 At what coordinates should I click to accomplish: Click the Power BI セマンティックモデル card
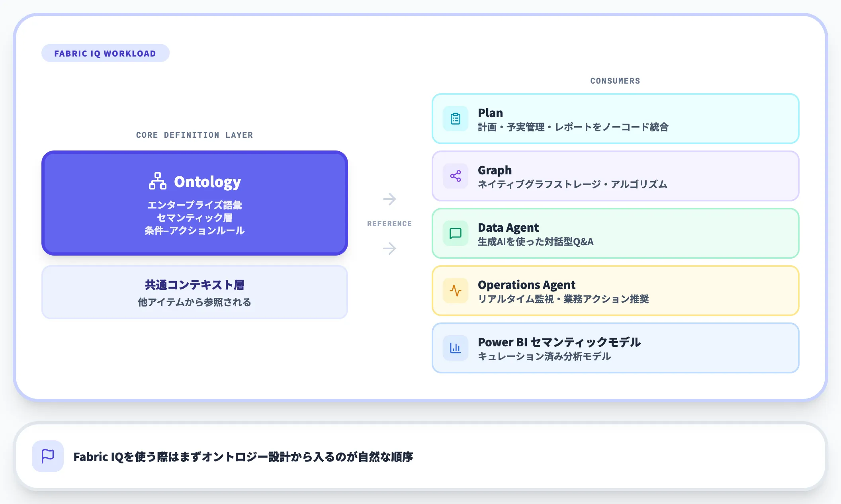(x=616, y=348)
